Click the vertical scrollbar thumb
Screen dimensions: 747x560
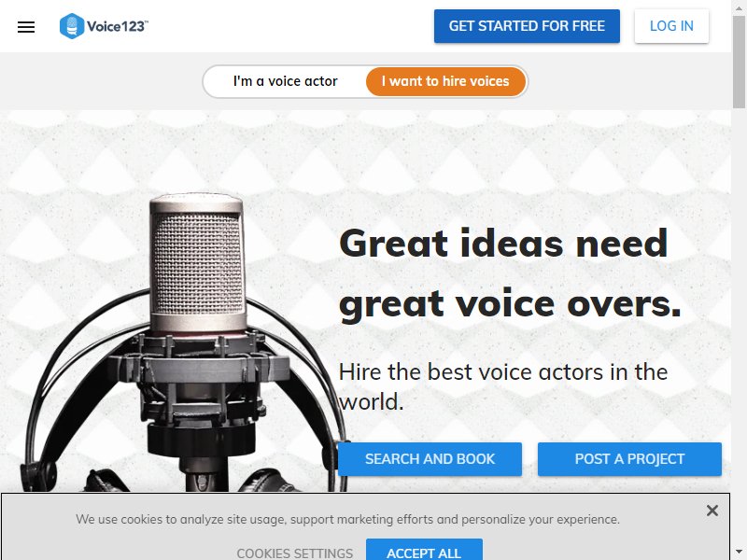coord(739,62)
